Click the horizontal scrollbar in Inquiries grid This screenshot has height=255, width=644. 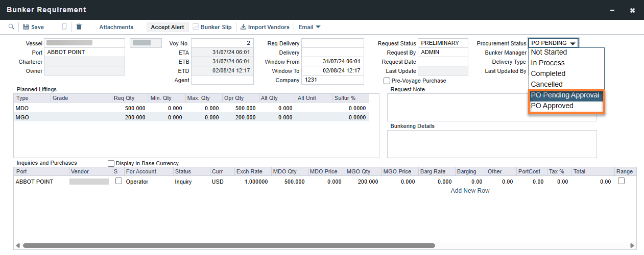[229, 245]
